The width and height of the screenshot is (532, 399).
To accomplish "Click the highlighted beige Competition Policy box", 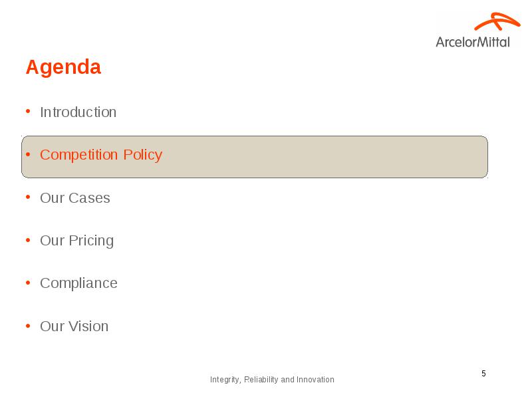I will (x=255, y=157).
